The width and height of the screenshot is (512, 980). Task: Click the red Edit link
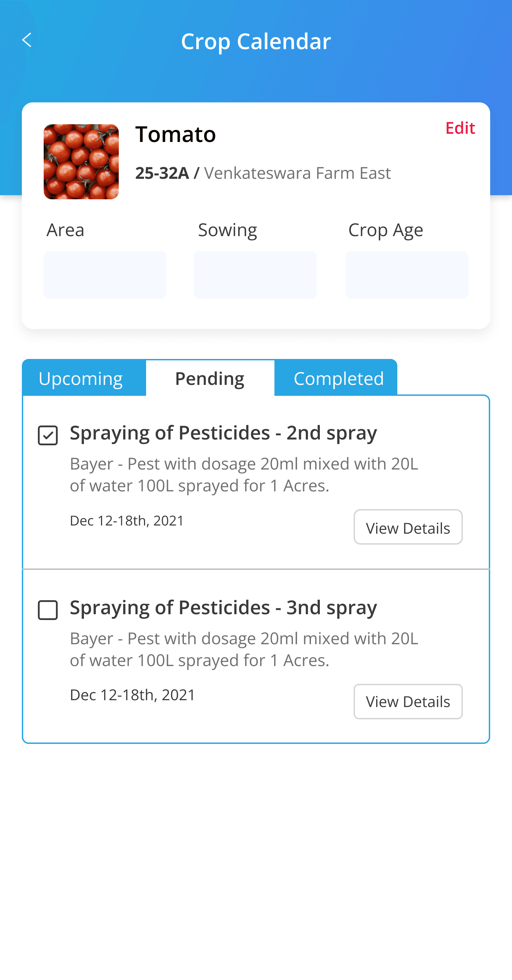point(460,128)
